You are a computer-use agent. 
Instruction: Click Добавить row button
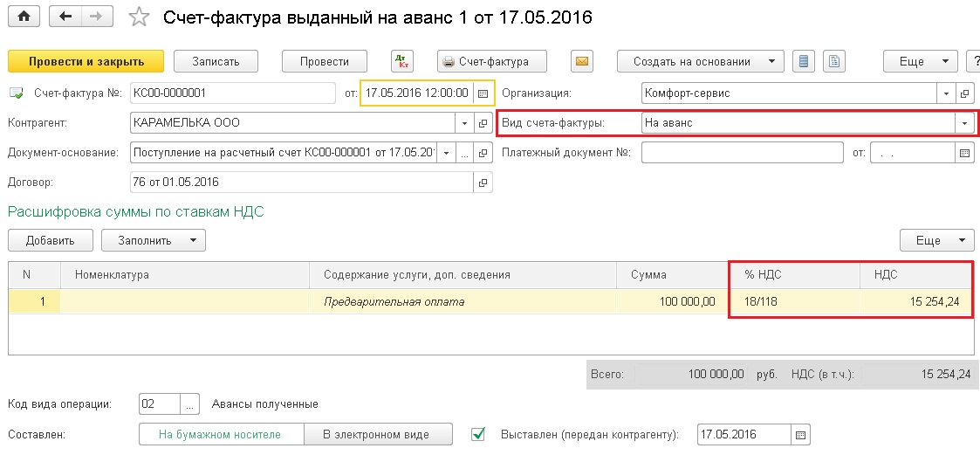click(51, 240)
